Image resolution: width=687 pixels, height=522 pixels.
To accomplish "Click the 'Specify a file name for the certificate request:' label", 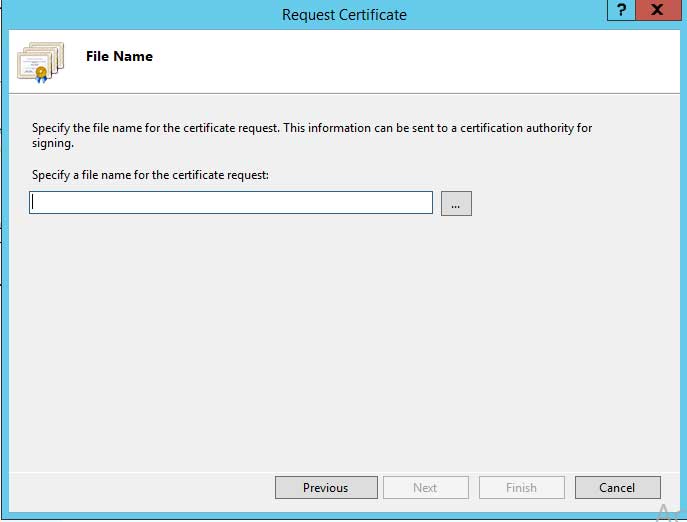I will (x=150, y=175).
